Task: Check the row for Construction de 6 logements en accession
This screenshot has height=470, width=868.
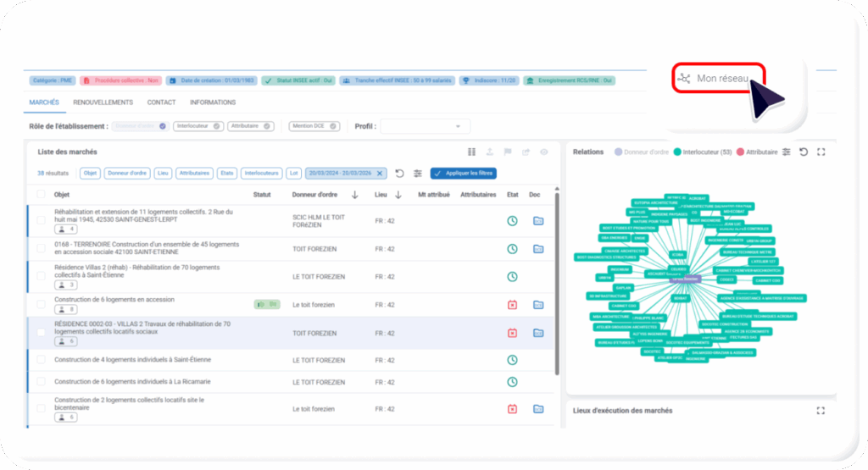Action: pyautogui.click(x=41, y=305)
